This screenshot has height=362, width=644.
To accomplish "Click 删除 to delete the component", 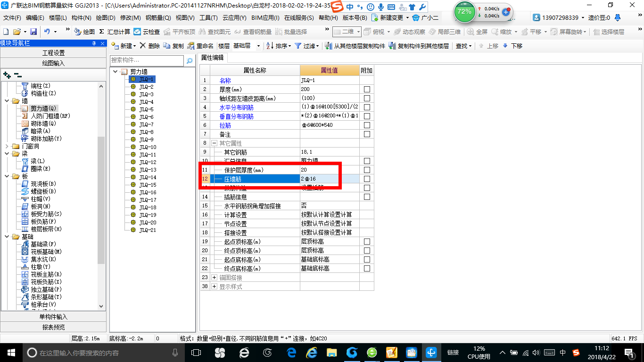I will (x=149, y=46).
